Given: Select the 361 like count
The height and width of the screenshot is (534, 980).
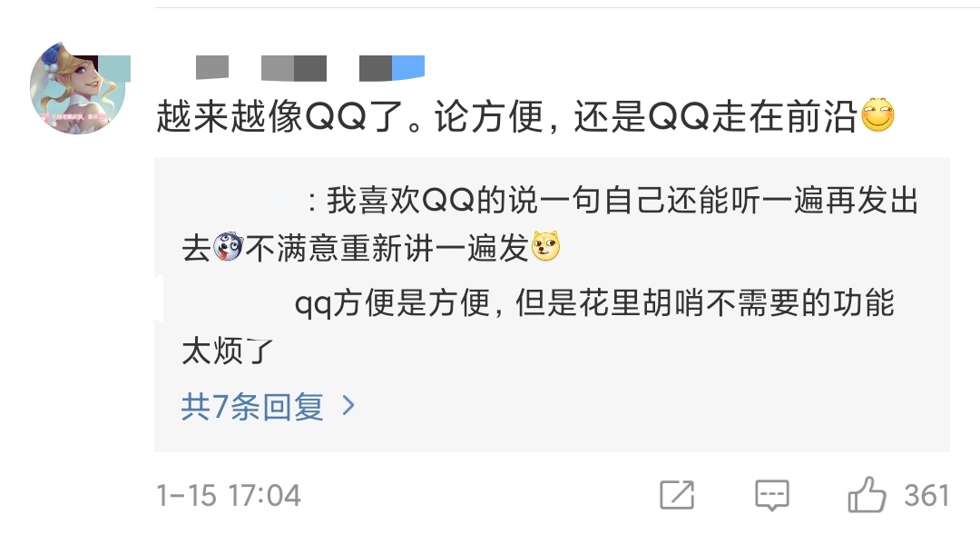Looking at the screenshot, I should pyautogui.click(x=926, y=495).
